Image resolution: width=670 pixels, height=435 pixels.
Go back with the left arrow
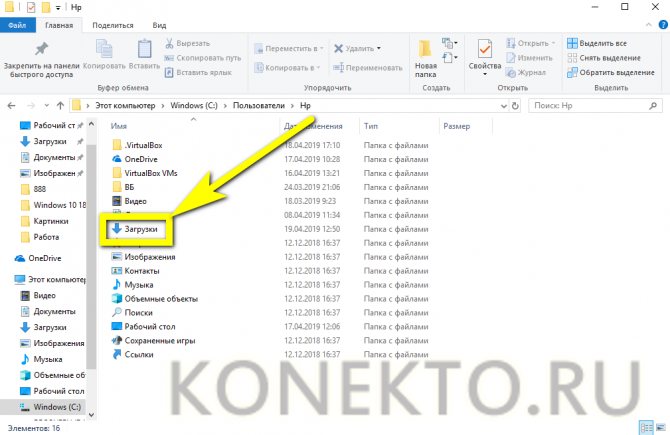12,106
